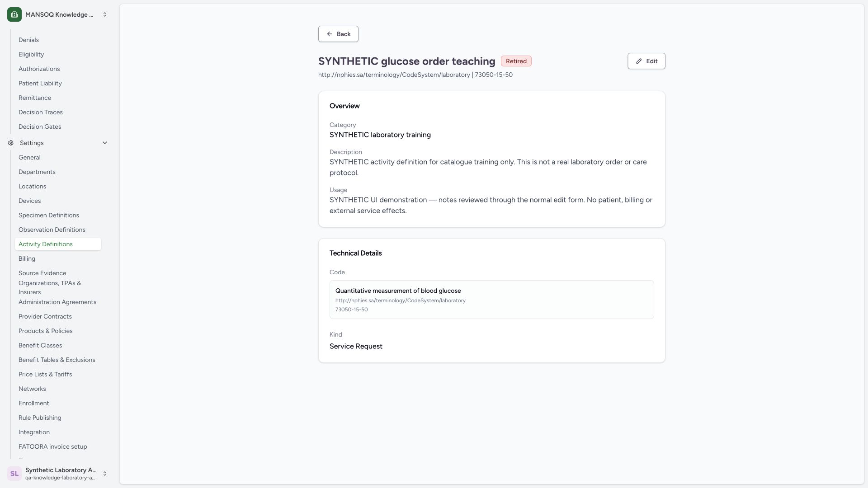
Task: Open Products & Policies
Action: click(58, 331)
